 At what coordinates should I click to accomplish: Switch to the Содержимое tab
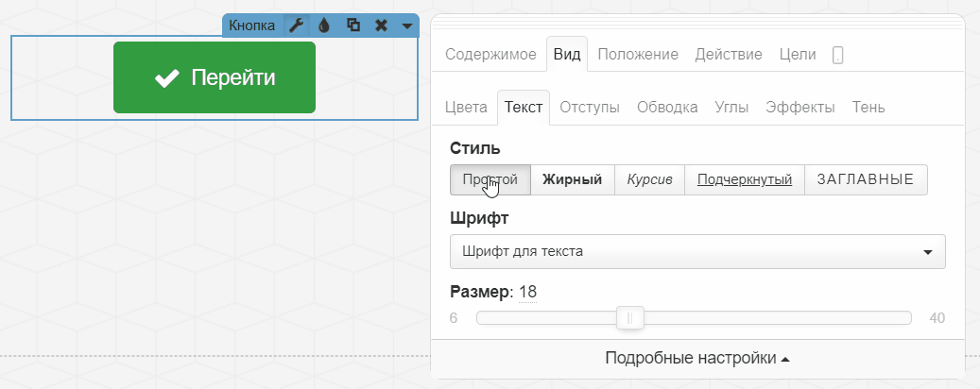click(x=490, y=55)
